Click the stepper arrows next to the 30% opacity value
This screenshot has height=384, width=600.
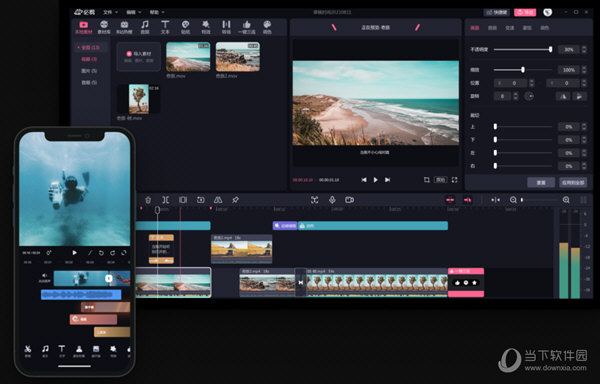click(x=584, y=49)
